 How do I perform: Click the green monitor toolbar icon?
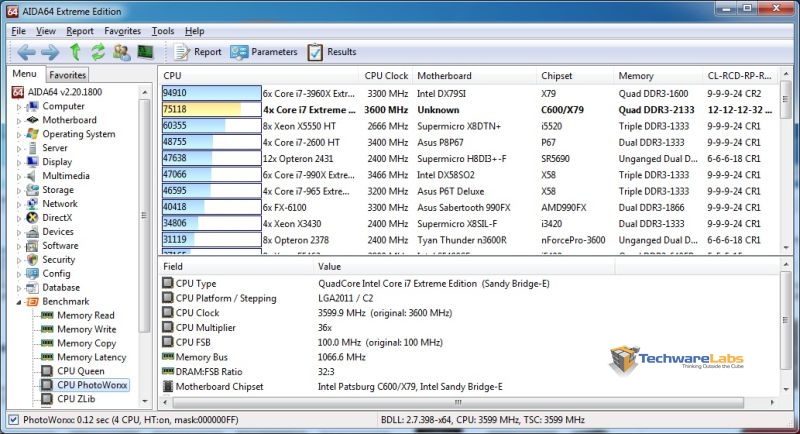(x=145, y=52)
